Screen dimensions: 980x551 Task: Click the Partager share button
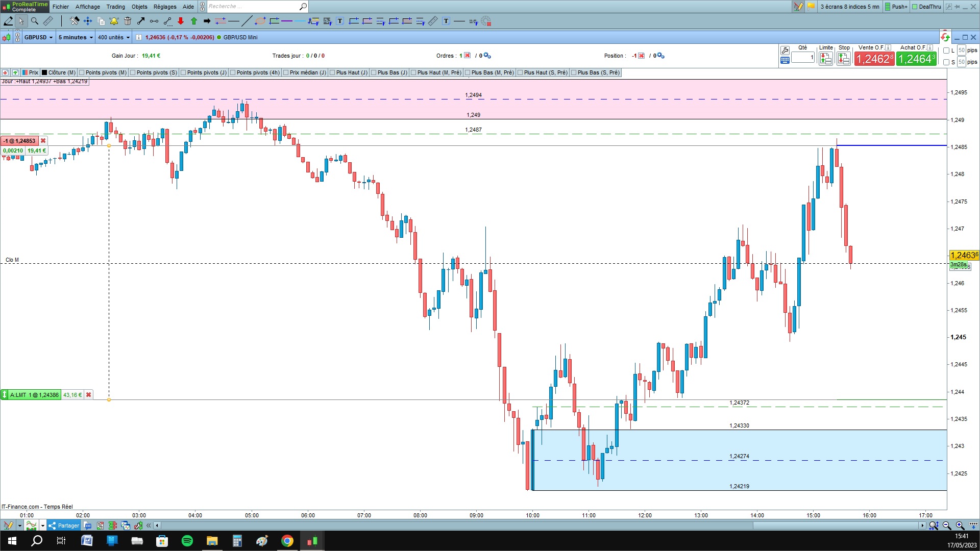click(64, 525)
